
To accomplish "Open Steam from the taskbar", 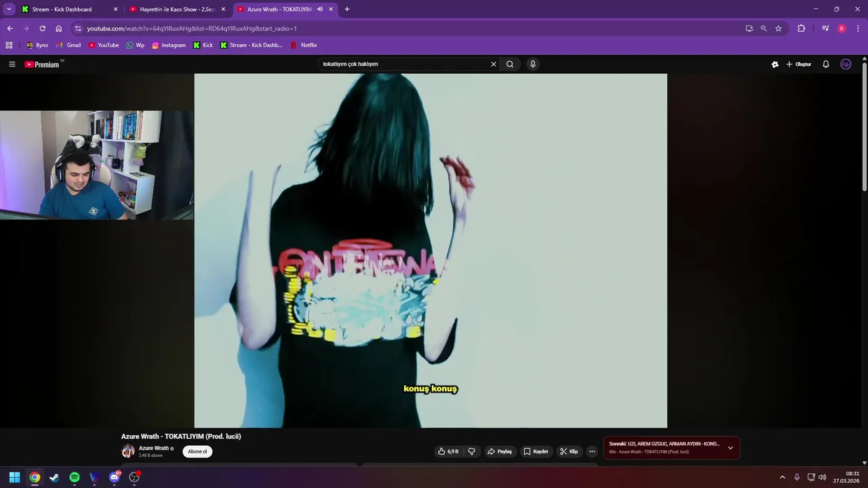I will tap(54, 477).
